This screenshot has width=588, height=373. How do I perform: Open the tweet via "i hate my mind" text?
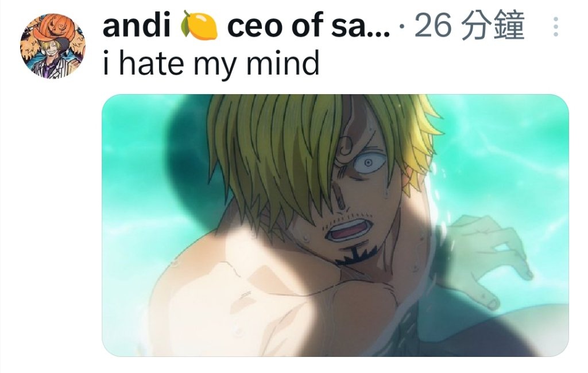tap(211, 63)
